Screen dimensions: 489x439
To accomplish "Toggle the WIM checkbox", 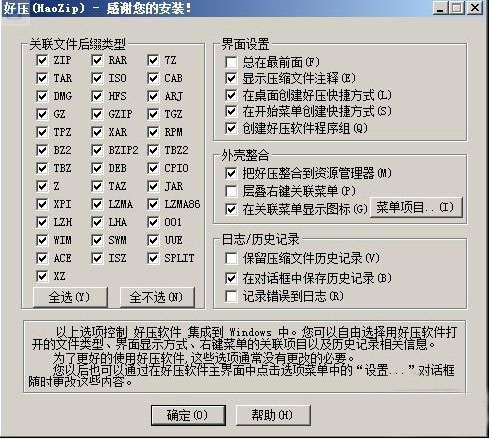I will click(42, 240).
